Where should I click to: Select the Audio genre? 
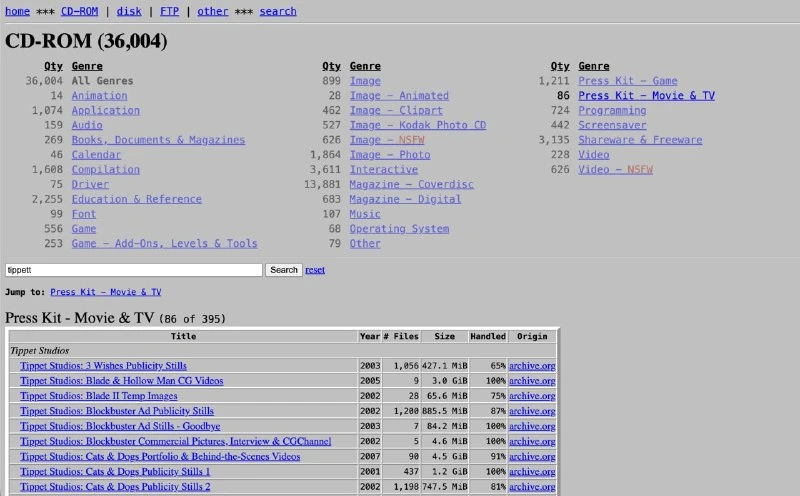point(87,125)
